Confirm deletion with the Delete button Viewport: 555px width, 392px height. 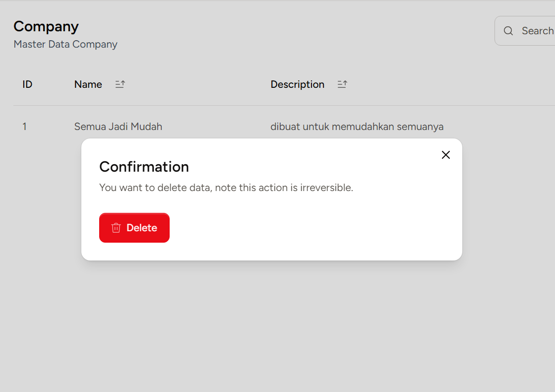(134, 228)
